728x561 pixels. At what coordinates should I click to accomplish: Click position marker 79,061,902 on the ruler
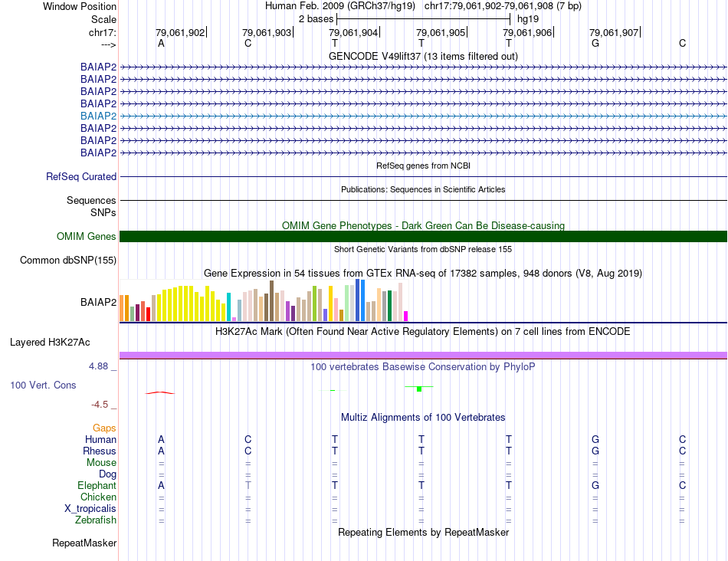point(180,32)
